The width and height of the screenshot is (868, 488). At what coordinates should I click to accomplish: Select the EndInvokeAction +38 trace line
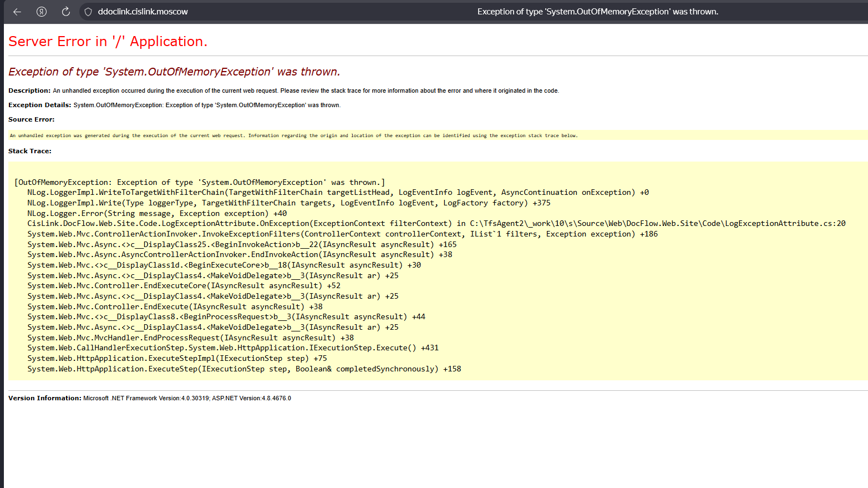[240, 255]
